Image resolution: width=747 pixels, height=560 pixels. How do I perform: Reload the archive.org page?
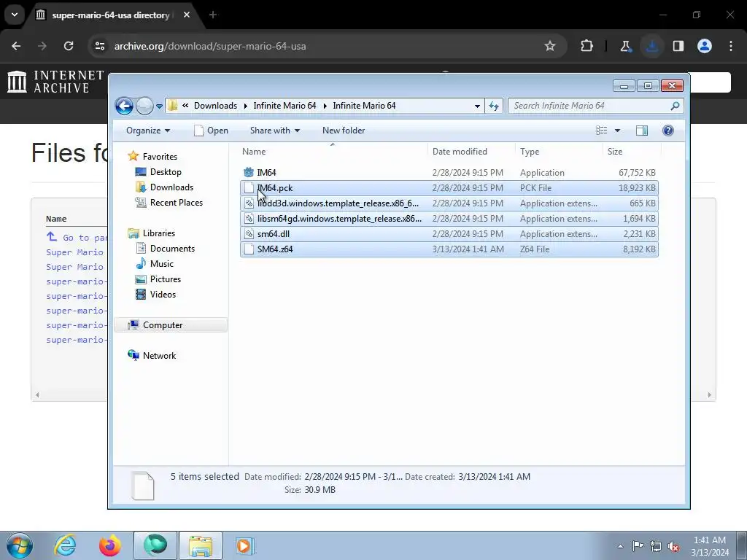(69, 46)
